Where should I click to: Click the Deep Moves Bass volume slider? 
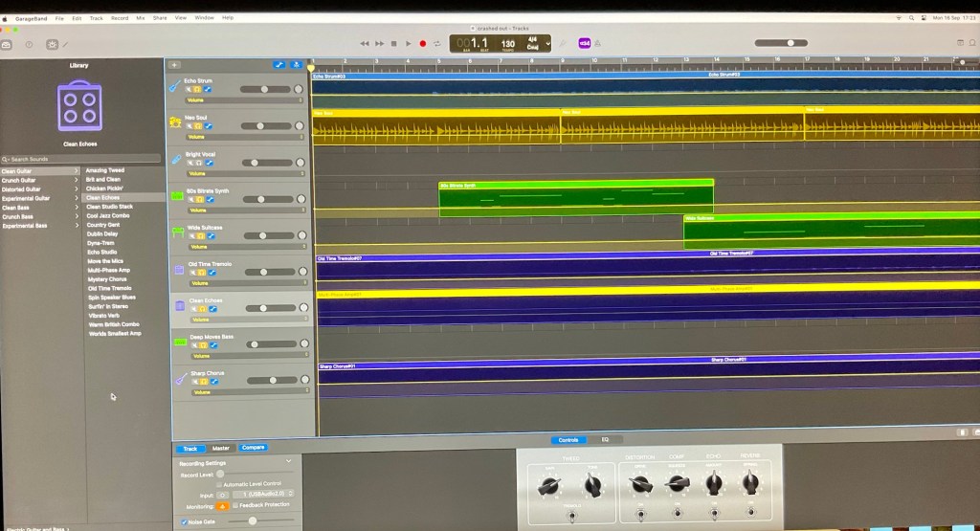click(265, 344)
